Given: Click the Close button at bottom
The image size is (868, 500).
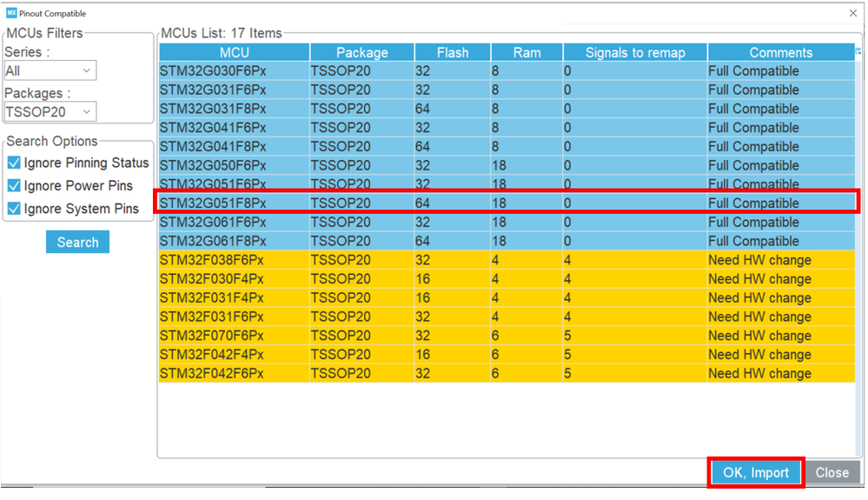Looking at the screenshot, I should (832, 472).
